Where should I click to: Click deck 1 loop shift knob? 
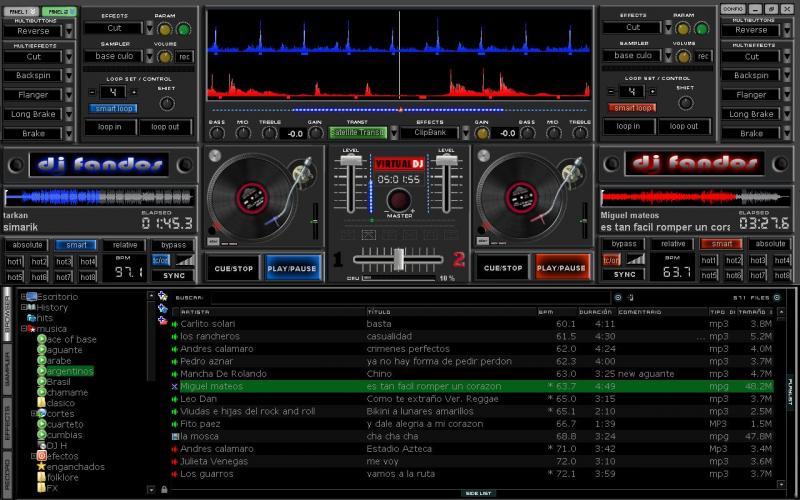point(167,104)
